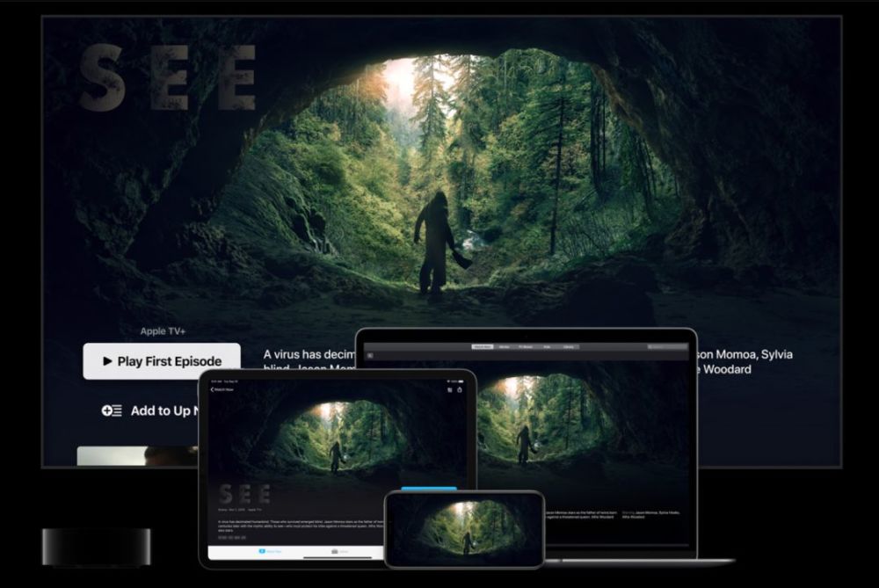The height and width of the screenshot is (588, 879).
Task: Tap the video playing on the iPhone
Action: click(465, 529)
